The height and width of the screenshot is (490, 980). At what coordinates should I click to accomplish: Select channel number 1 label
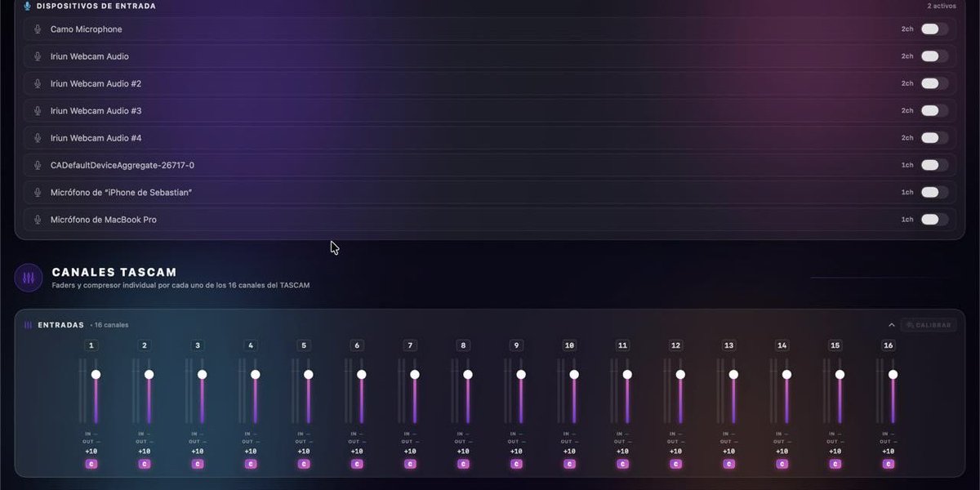coord(91,345)
